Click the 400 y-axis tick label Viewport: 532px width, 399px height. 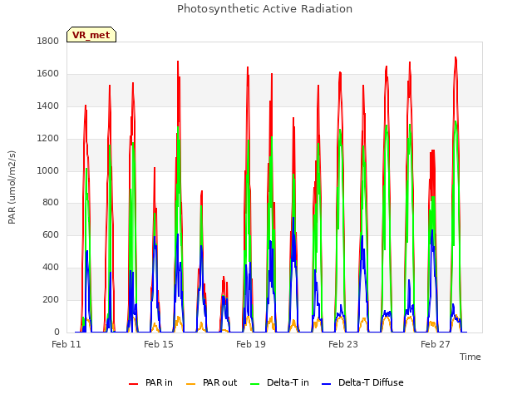click(x=51, y=268)
